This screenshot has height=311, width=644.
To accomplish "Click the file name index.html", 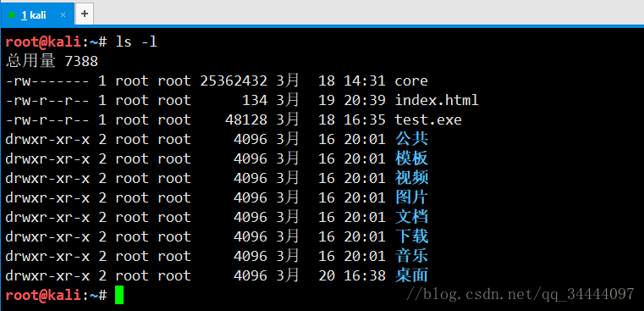I will pyautogui.click(x=437, y=100).
